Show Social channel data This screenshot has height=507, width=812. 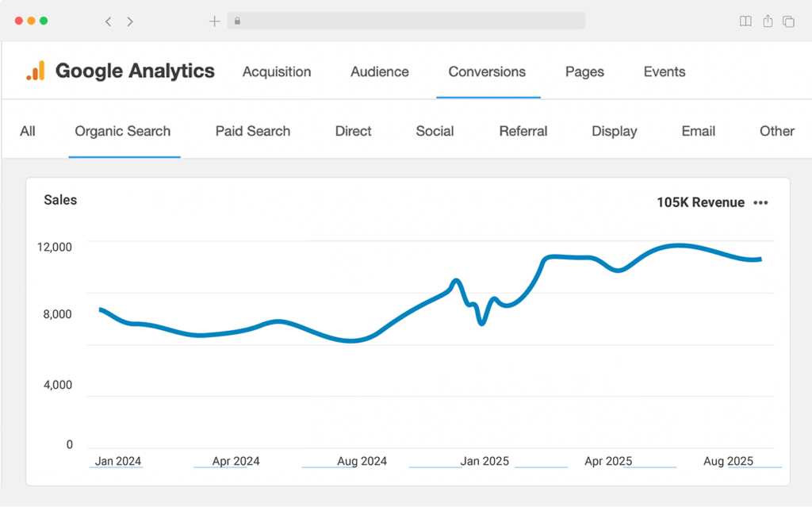click(435, 131)
